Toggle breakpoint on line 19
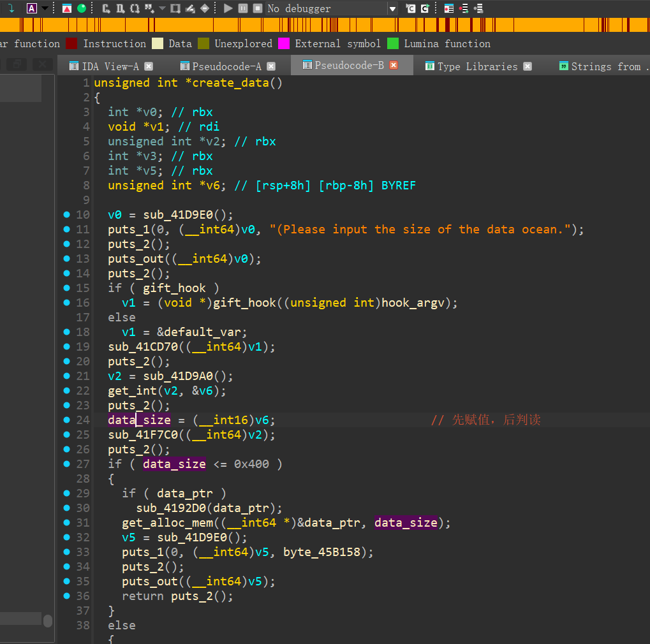Image resolution: width=650 pixels, height=644 pixels. (x=67, y=346)
